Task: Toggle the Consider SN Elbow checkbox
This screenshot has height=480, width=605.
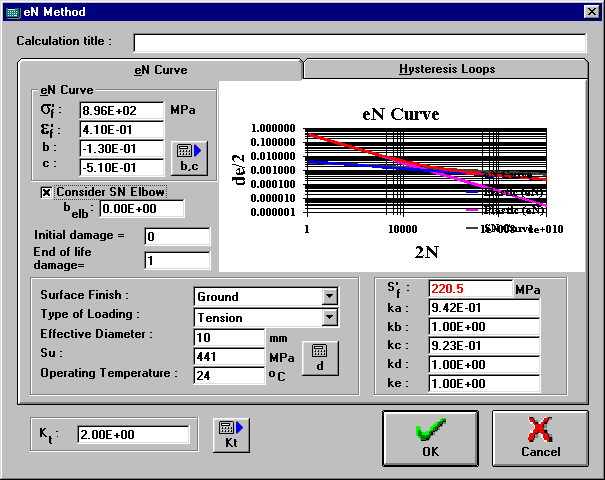Action: 46,192
